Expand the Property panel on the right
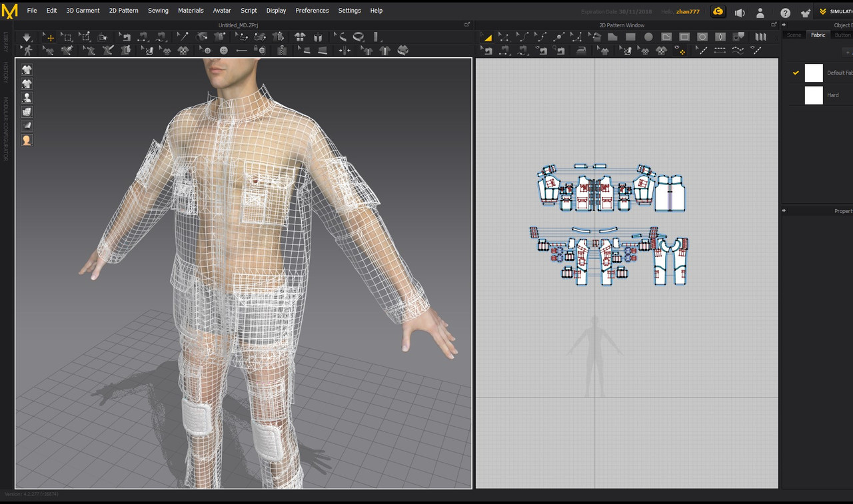This screenshot has width=853, height=504. tap(784, 210)
